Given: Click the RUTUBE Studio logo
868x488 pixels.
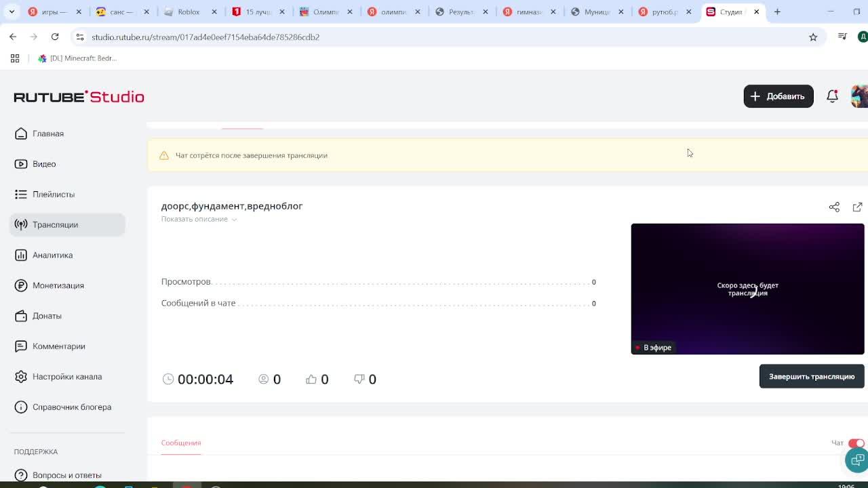Looking at the screenshot, I should [79, 97].
